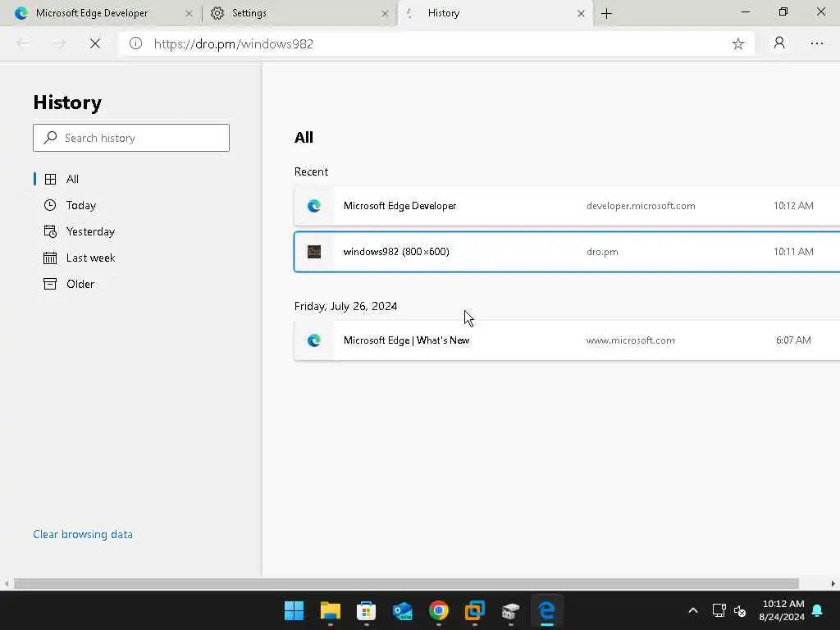Open a new tab with plus button

click(606, 13)
